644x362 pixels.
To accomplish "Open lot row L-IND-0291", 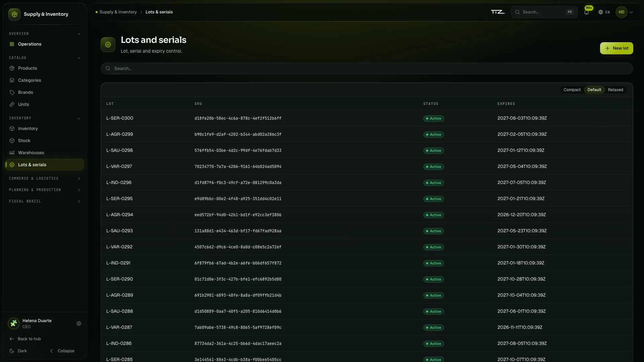I will [x=367, y=263].
